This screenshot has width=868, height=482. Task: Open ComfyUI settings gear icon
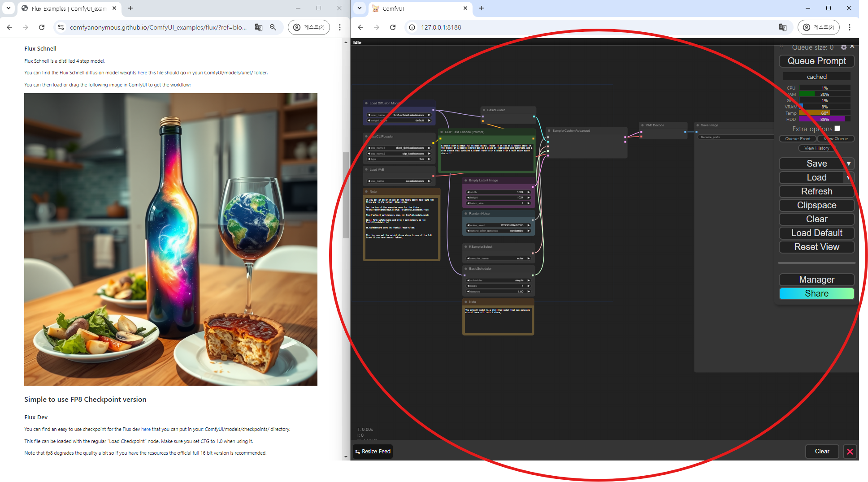(844, 47)
